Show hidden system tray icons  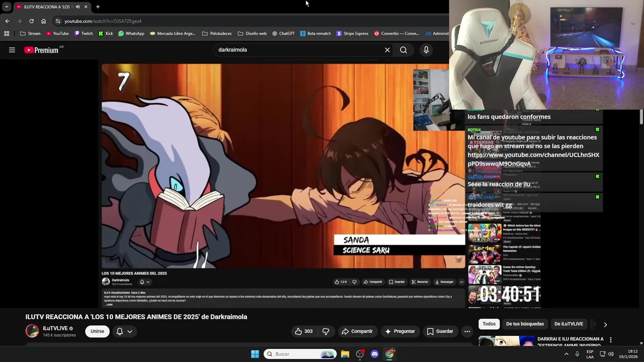tap(566, 354)
